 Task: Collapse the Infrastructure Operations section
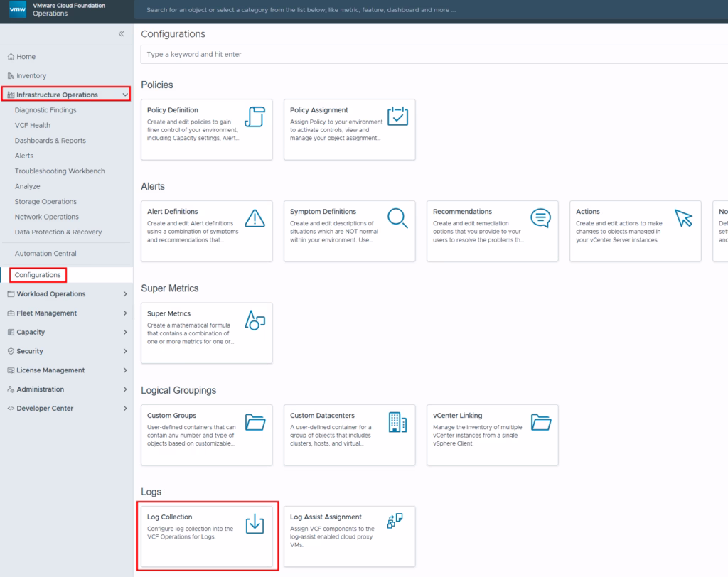pyautogui.click(x=125, y=95)
